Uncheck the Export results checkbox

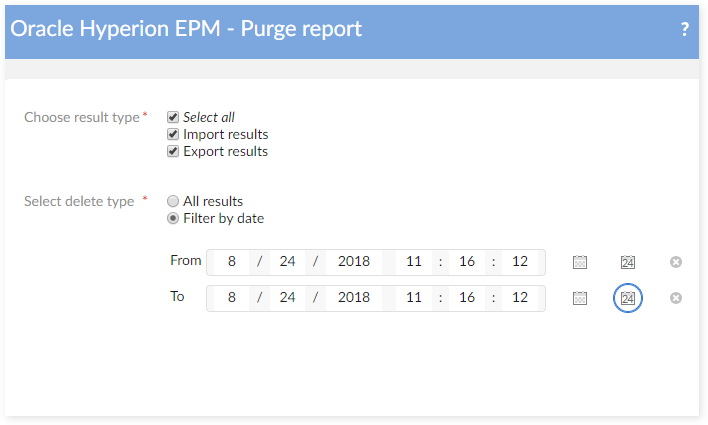173,152
